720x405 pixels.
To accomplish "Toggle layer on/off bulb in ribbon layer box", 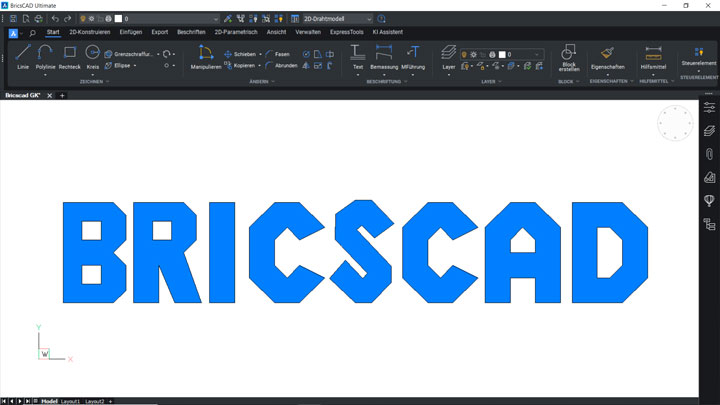I will click(x=464, y=55).
